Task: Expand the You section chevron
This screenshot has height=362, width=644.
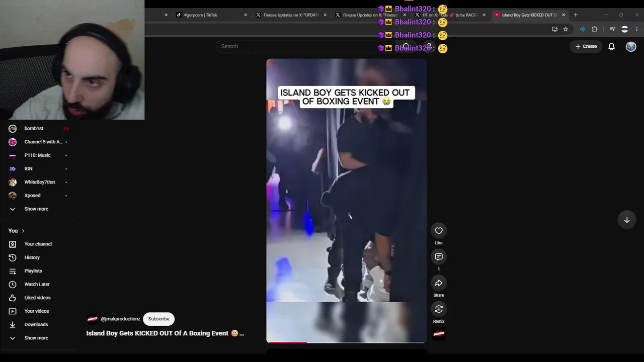Action: pyautogui.click(x=23, y=231)
